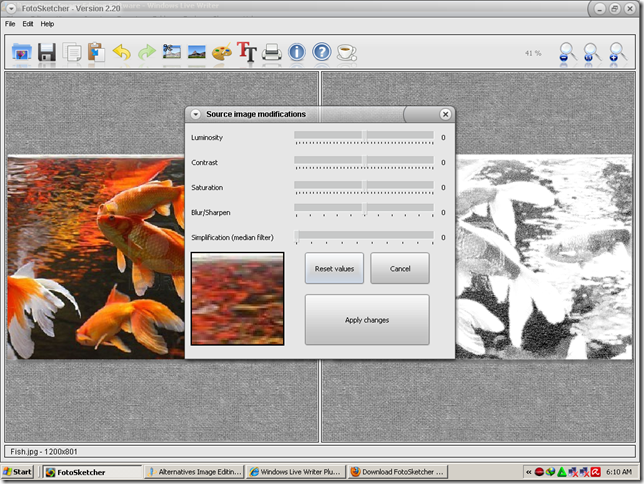
Task: Open the Edit menu
Action: (x=28, y=23)
